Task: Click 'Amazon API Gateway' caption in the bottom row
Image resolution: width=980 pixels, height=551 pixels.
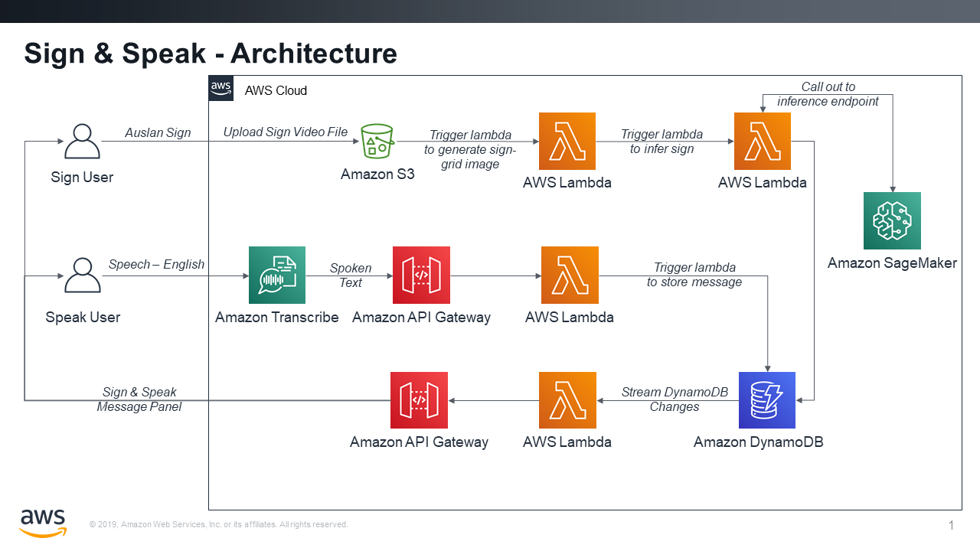Action: point(419,442)
